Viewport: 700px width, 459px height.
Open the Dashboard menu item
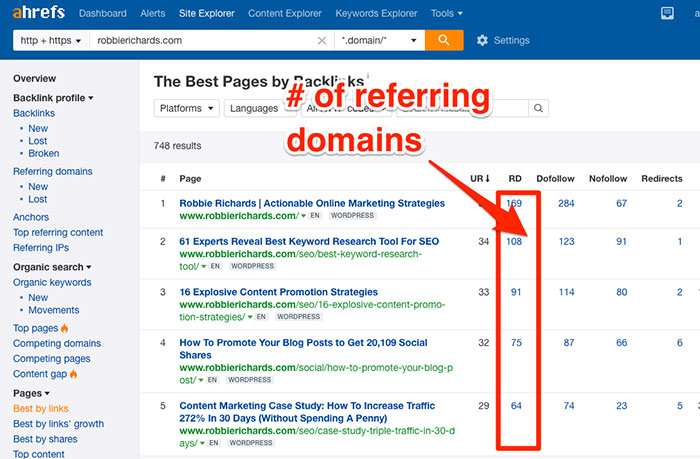[103, 13]
